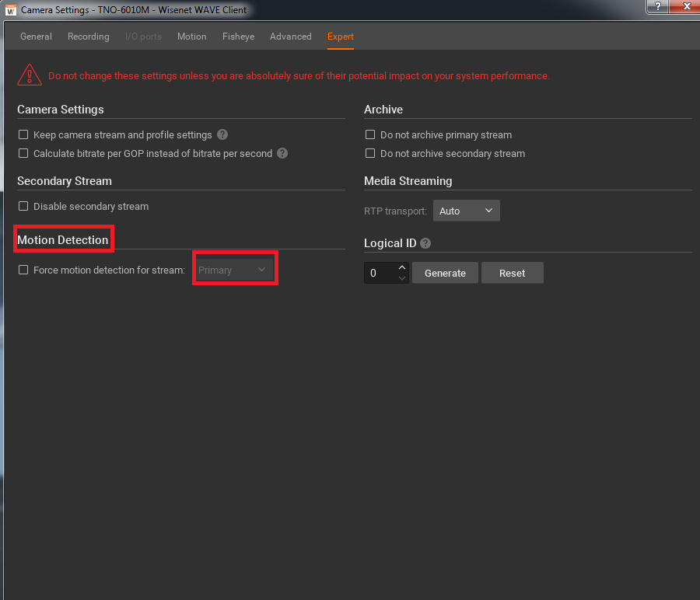Click the help icon next to Calculate bitrate per GOP
This screenshot has height=600, width=700.
tap(282, 153)
